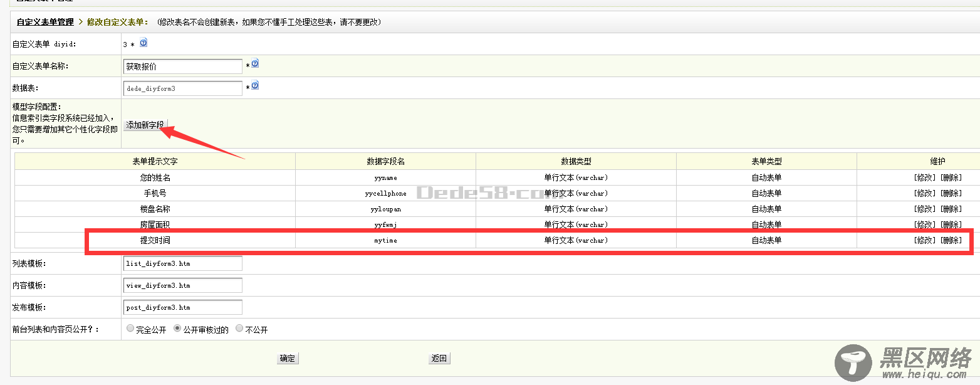980x385 pixels.
Task: Click the 表单提示文字 column header
Action: click(155, 161)
